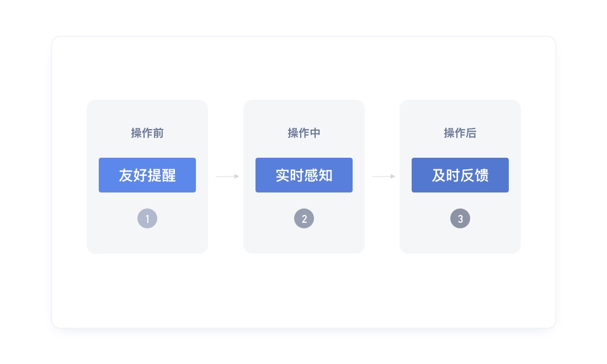The width and height of the screenshot is (607, 364).
Task: Click the arrow between 实时感知 and 及时反馈
Action: pyautogui.click(x=384, y=176)
